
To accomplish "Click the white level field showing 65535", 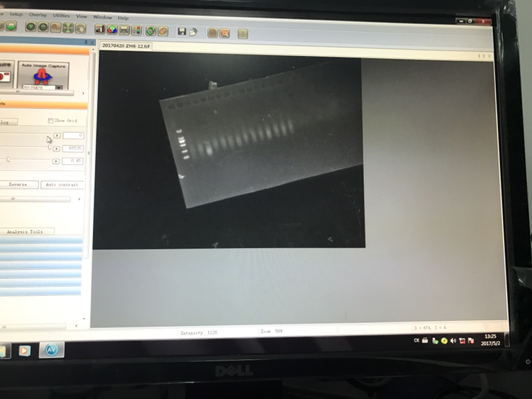I will (x=72, y=148).
